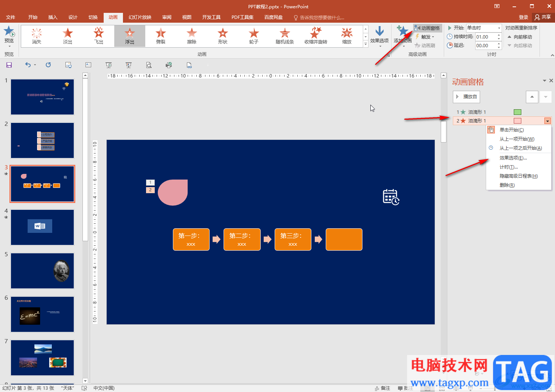The width and height of the screenshot is (555, 392).
Task: Undo the last action
Action: pos(28,65)
